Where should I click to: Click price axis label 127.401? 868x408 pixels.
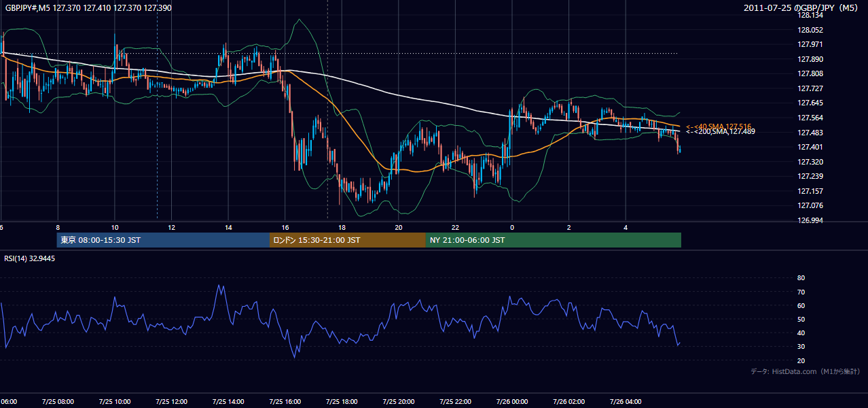pos(810,147)
